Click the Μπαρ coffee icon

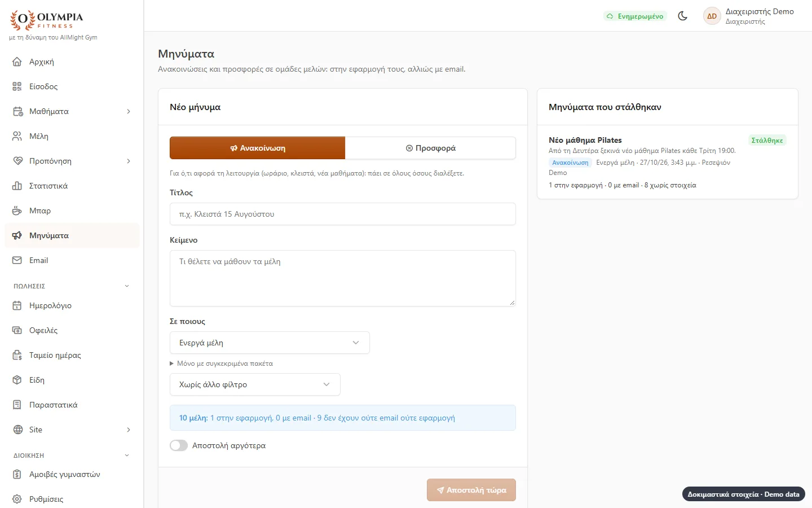(x=17, y=211)
